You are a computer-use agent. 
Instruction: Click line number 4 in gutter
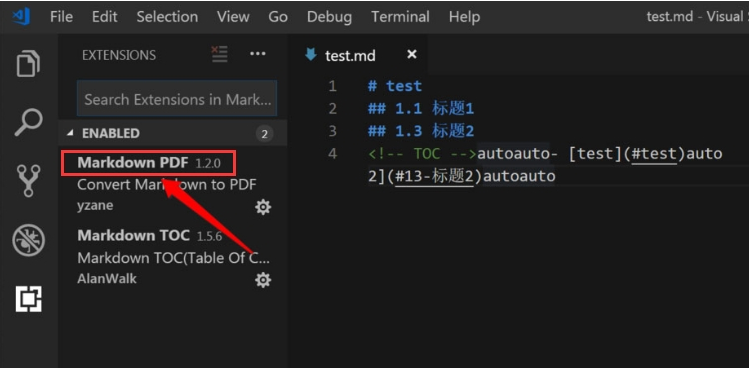(332, 154)
